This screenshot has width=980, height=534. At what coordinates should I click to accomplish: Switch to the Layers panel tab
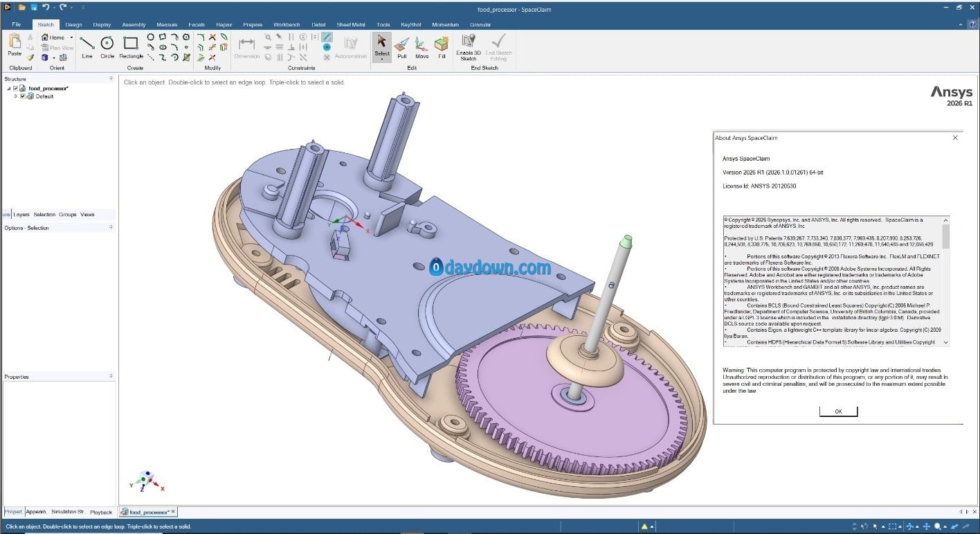pyautogui.click(x=21, y=215)
